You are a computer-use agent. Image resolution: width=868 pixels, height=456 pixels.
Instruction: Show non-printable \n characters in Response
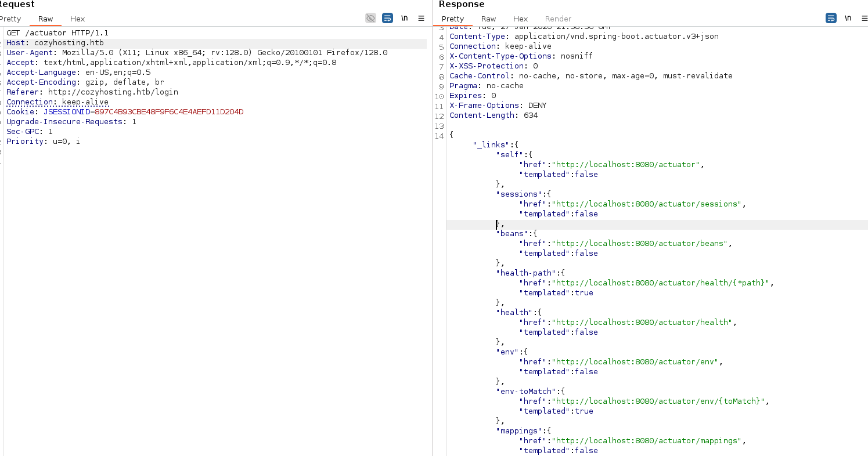[x=848, y=18]
